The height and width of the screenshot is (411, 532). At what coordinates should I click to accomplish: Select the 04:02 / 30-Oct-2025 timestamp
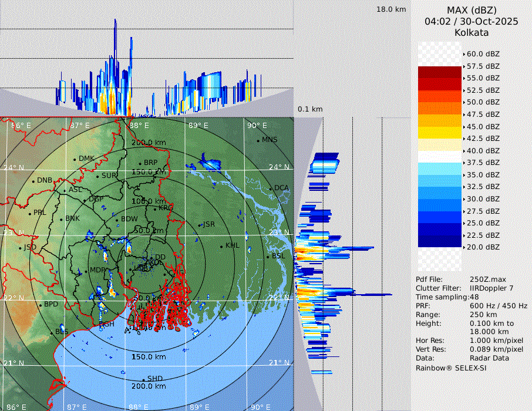[x=472, y=21]
